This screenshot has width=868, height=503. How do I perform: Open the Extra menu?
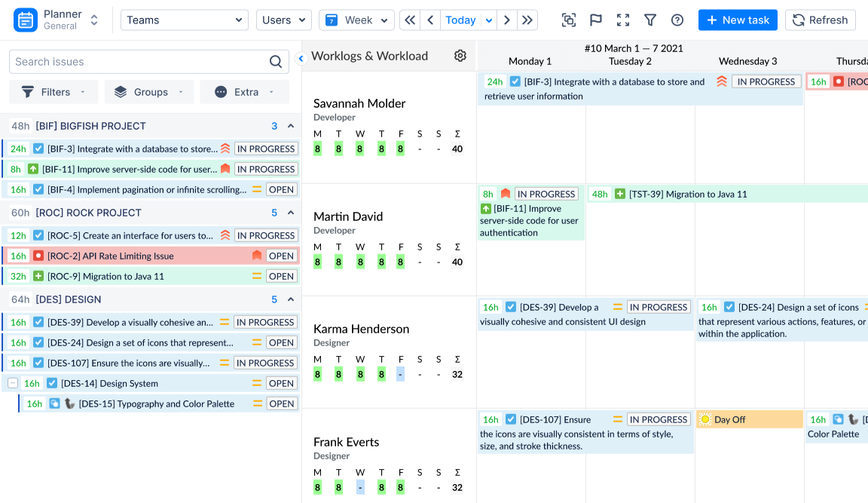click(x=244, y=92)
